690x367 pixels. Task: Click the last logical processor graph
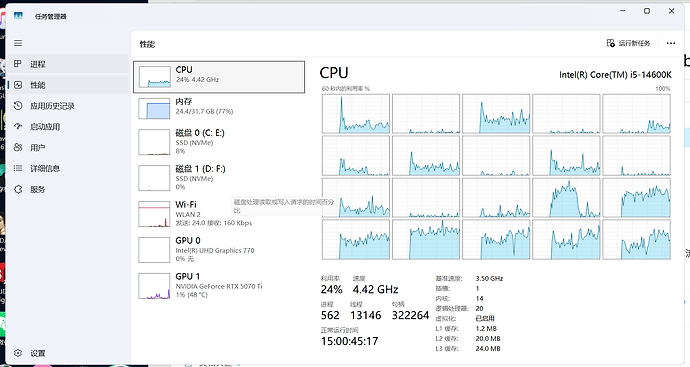click(636, 239)
